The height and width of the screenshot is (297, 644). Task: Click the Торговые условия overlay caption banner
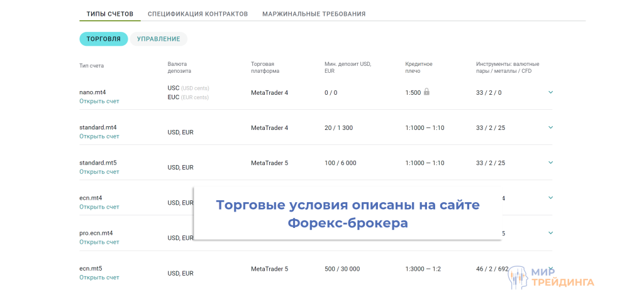pos(347,213)
